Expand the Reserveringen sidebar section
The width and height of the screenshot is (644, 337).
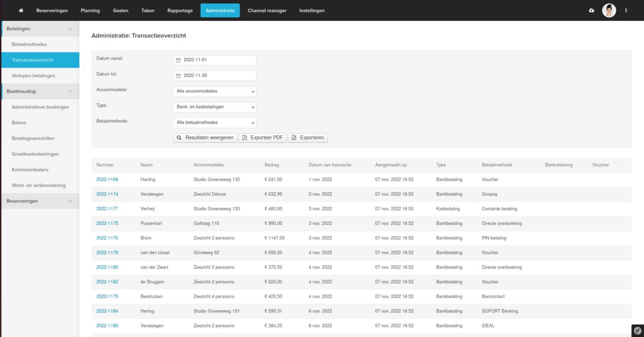coord(70,201)
